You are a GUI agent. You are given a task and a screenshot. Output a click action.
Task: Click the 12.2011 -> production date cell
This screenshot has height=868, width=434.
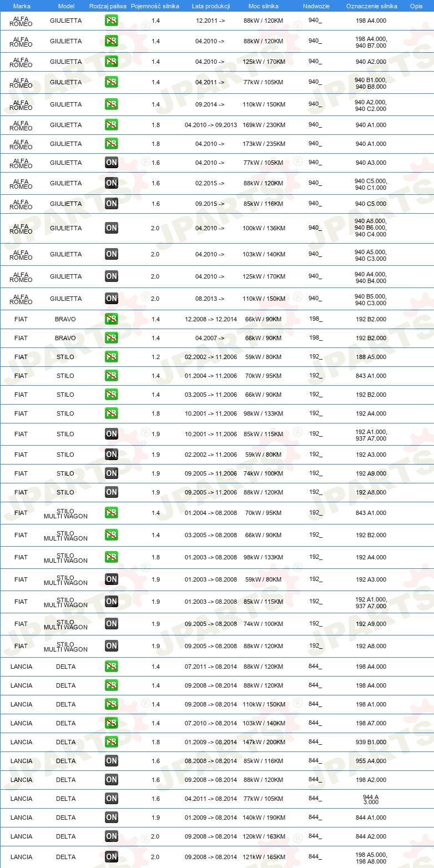click(x=210, y=21)
